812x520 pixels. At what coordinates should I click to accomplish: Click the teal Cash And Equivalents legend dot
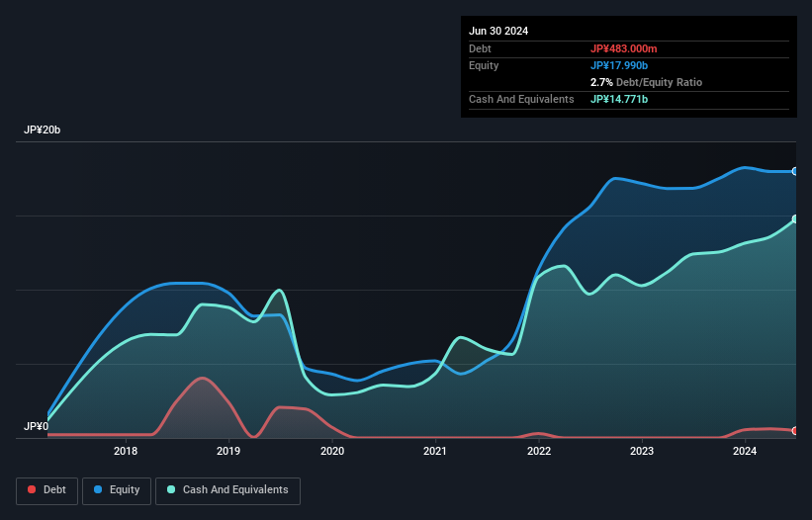coord(171,489)
